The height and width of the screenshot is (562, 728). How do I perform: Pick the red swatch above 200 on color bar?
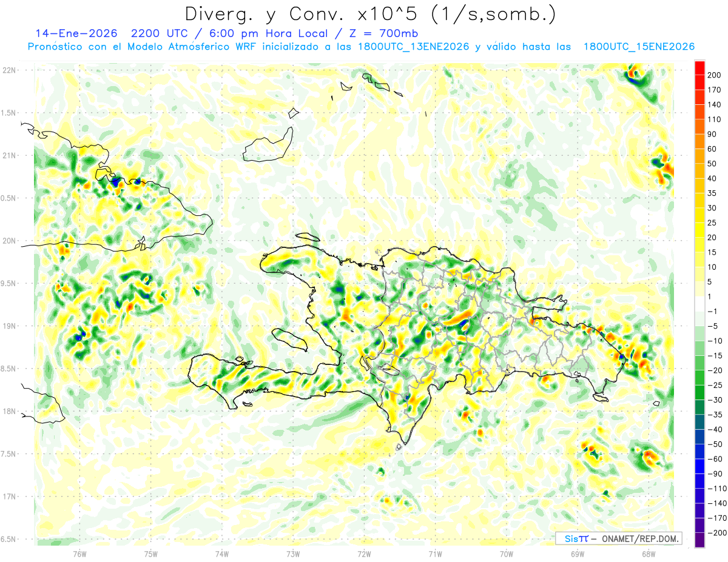699,68
